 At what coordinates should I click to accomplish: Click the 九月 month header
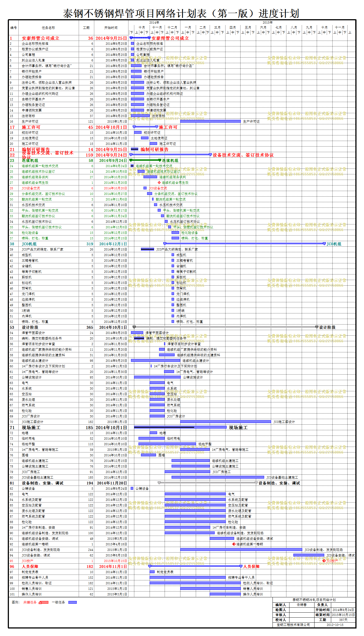pos(309,28)
